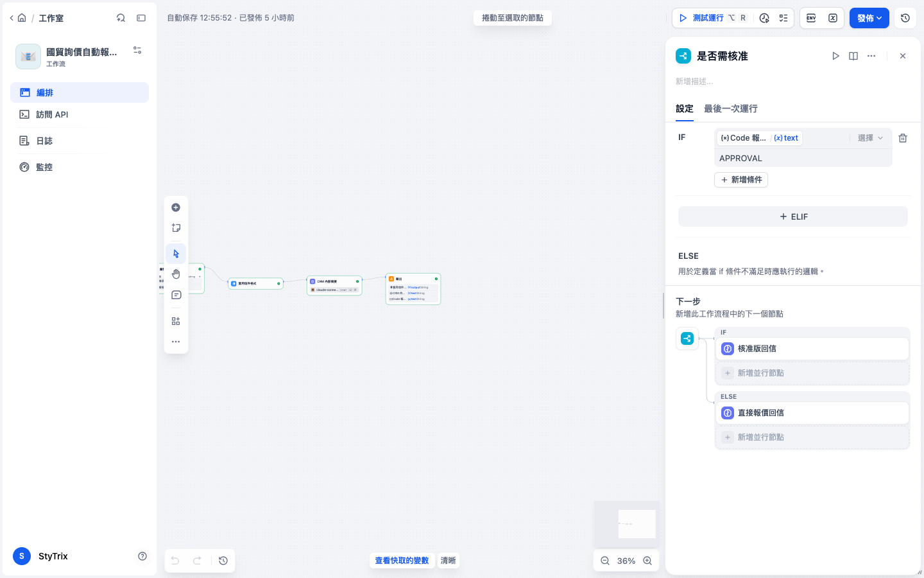The width and height of the screenshot is (924, 578).
Task: Select the pointer mode tool
Action: (176, 254)
